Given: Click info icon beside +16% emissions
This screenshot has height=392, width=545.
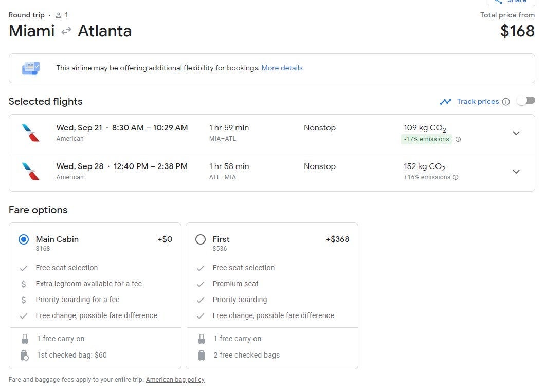Looking at the screenshot, I should [x=456, y=177].
